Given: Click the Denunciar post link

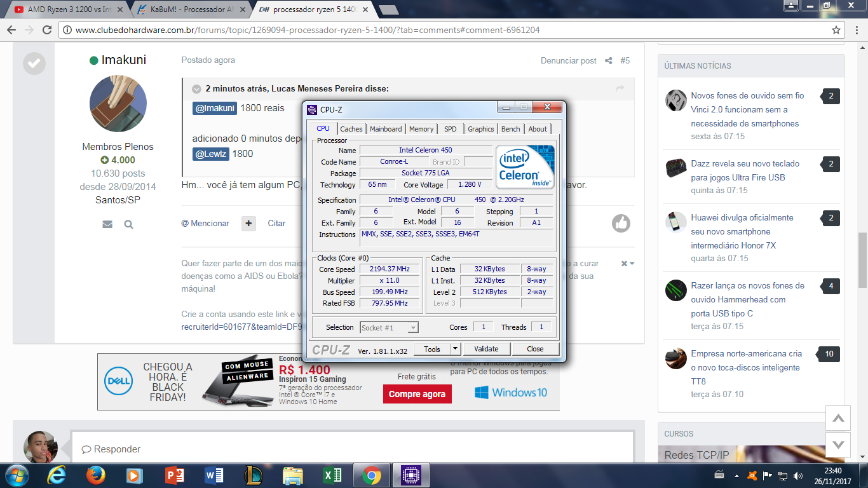Looking at the screenshot, I should pyautogui.click(x=569, y=61).
